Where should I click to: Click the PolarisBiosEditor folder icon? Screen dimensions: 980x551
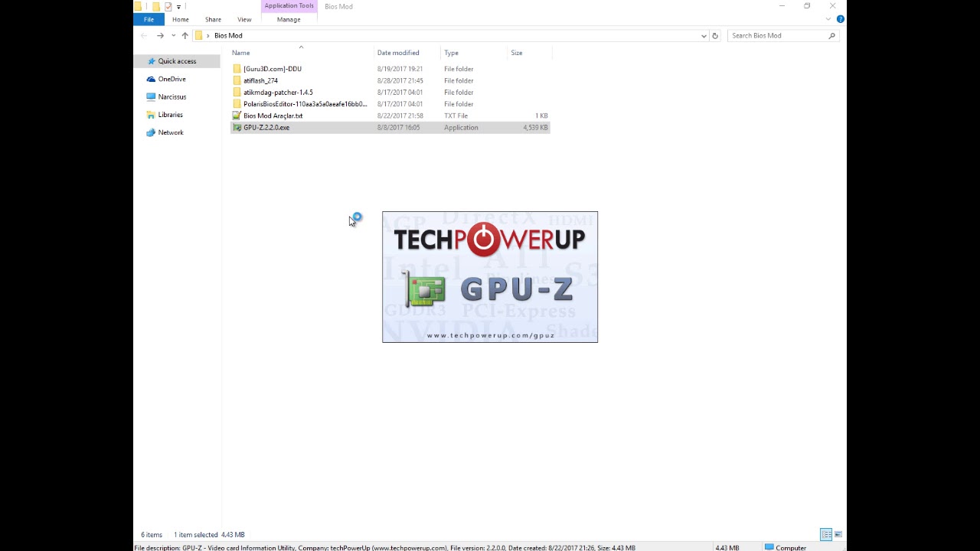point(237,104)
